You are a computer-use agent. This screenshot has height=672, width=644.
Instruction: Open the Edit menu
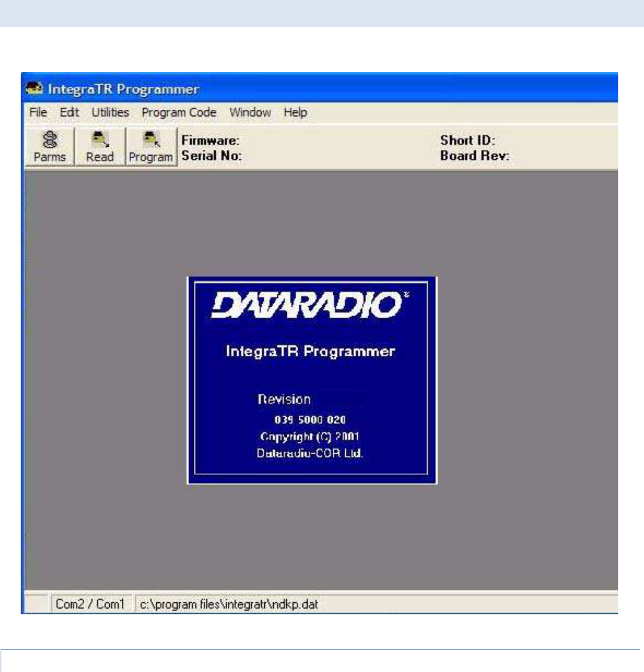(69, 112)
